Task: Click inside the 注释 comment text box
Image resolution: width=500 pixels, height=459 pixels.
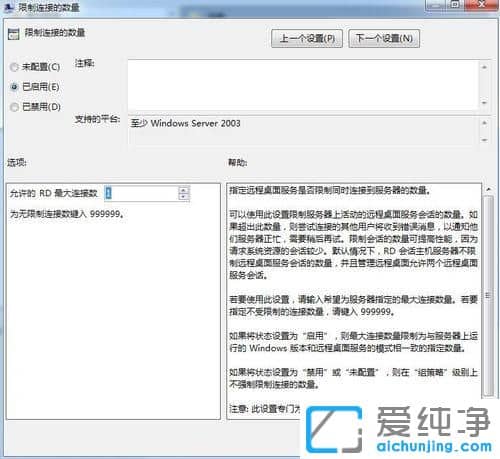Action: [x=303, y=84]
